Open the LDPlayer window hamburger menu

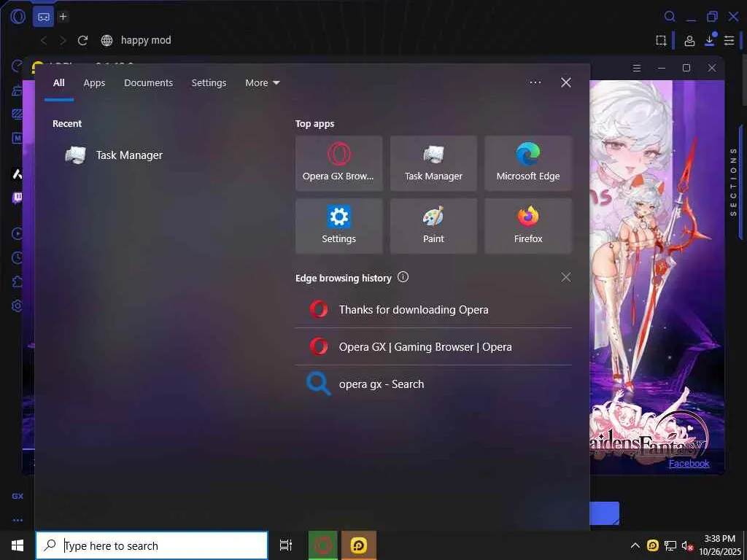click(x=636, y=68)
